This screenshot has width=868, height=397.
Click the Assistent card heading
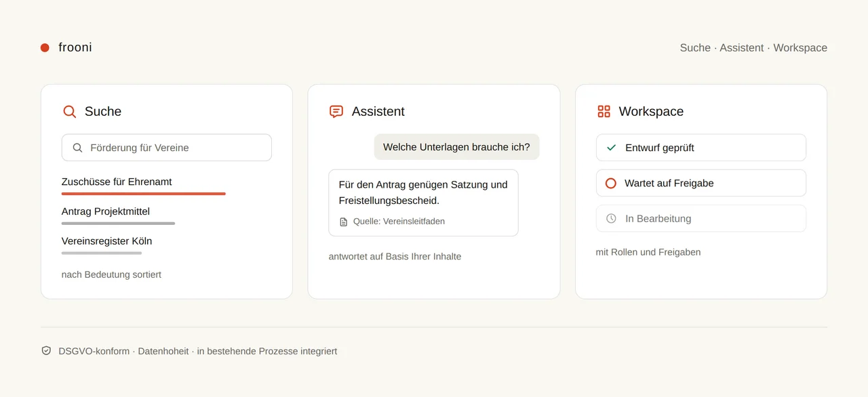(378, 112)
